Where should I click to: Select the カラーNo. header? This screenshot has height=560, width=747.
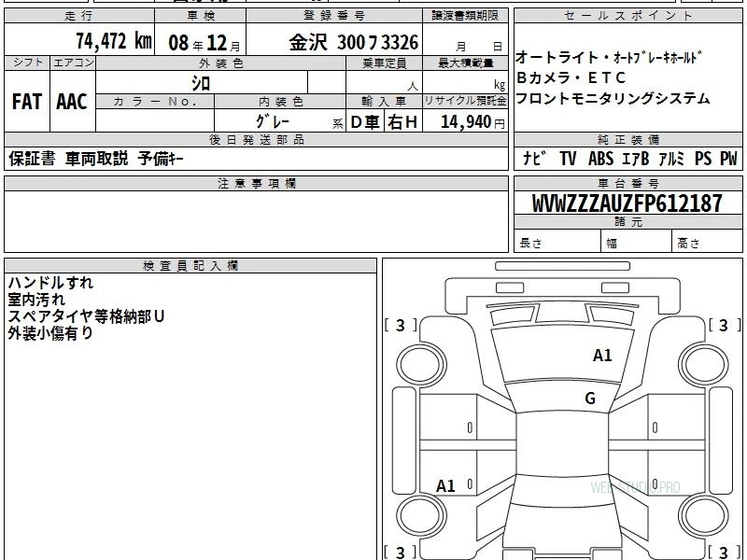point(155,102)
